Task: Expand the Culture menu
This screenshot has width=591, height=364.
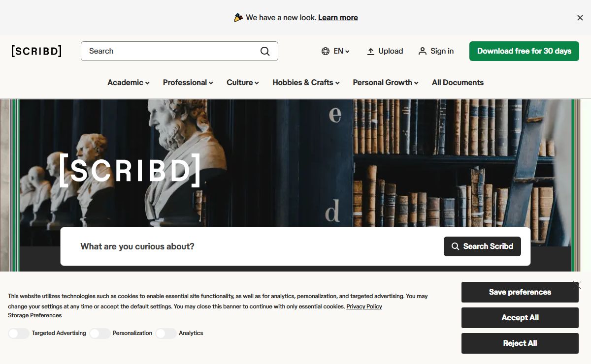Action: (243, 83)
